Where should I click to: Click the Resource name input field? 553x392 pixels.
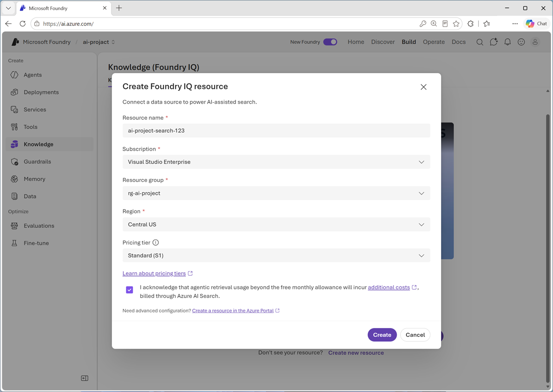tap(276, 130)
